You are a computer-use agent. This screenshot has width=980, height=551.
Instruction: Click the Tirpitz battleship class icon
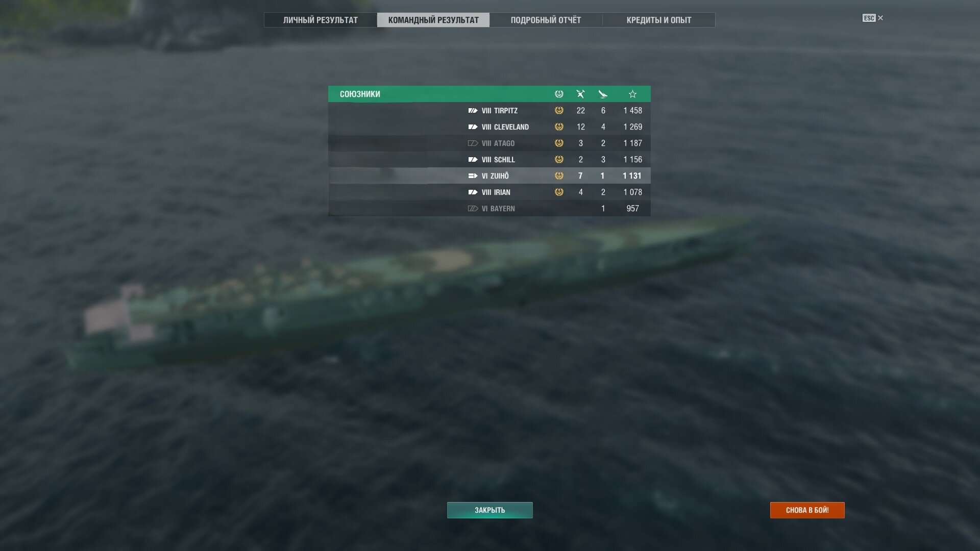click(x=473, y=111)
